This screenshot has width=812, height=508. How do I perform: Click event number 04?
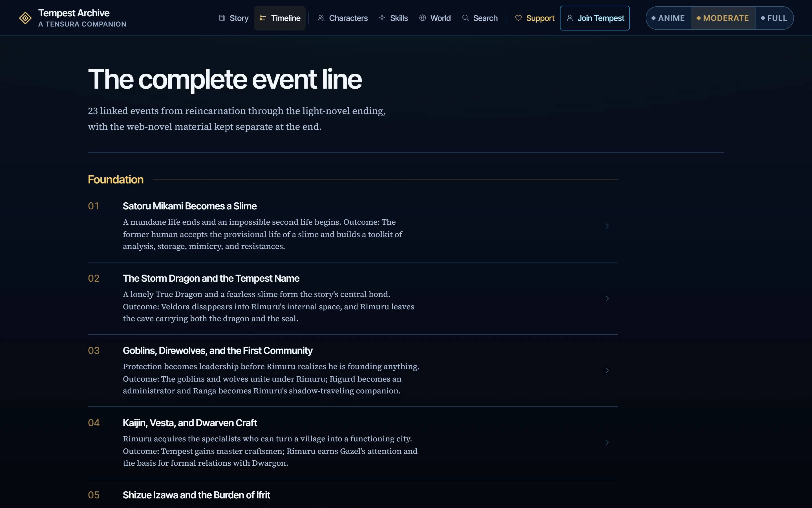click(94, 423)
